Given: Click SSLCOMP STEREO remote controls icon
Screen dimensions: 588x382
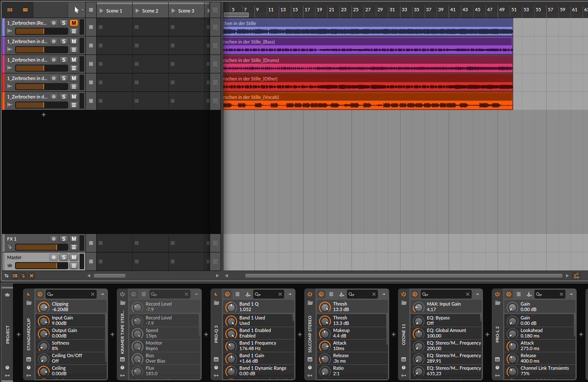Looking at the screenshot, I should coord(321,294).
